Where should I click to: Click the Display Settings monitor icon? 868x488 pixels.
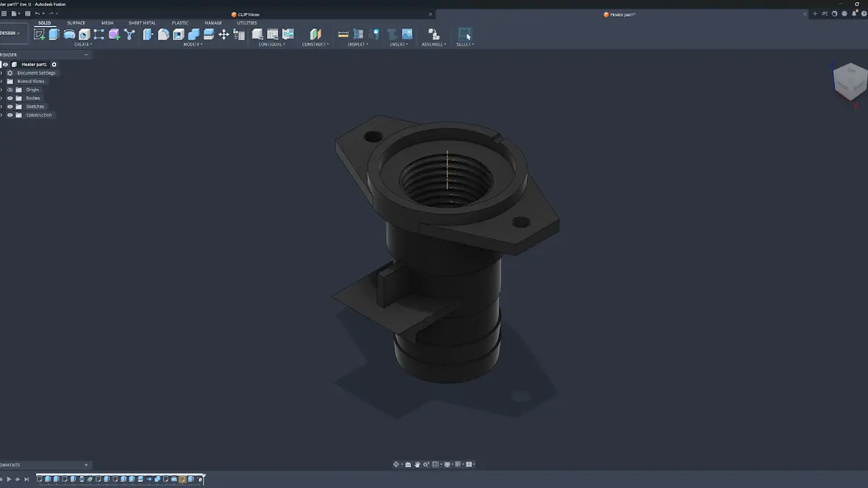[x=448, y=464]
